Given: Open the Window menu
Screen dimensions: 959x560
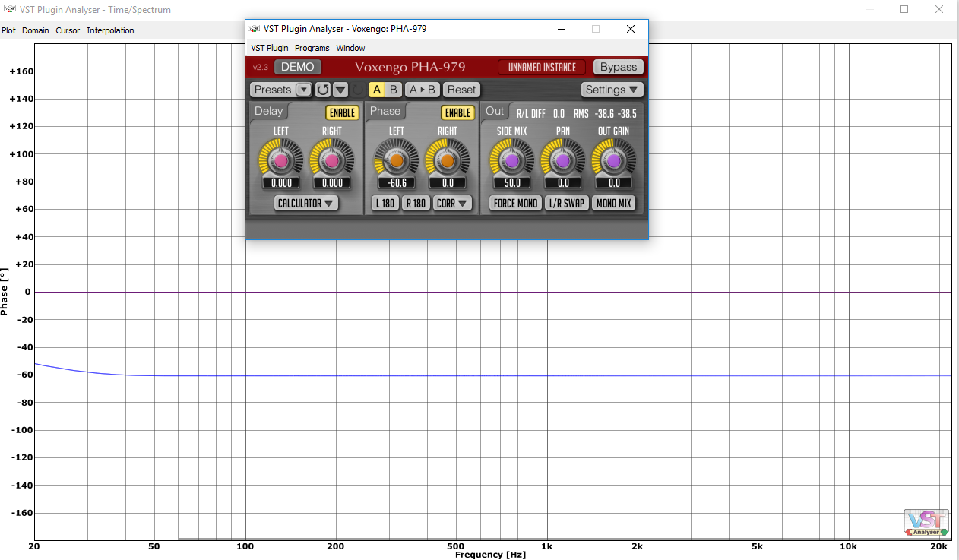Looking at the screenshot, I should tap(350, 48).
